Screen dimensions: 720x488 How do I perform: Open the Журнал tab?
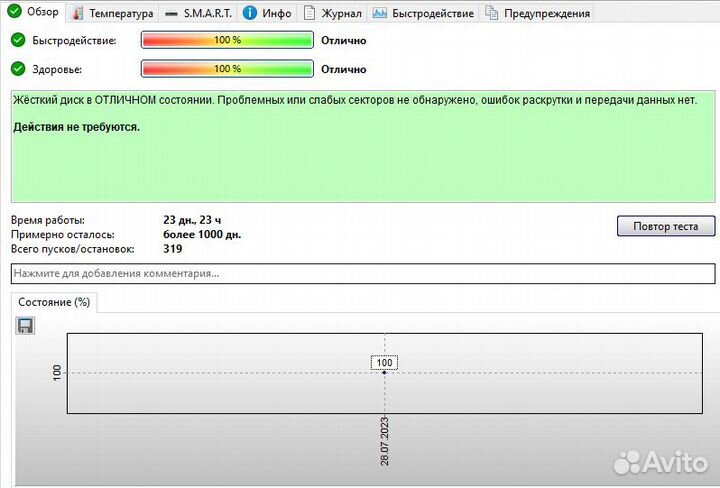pos(332,13)
